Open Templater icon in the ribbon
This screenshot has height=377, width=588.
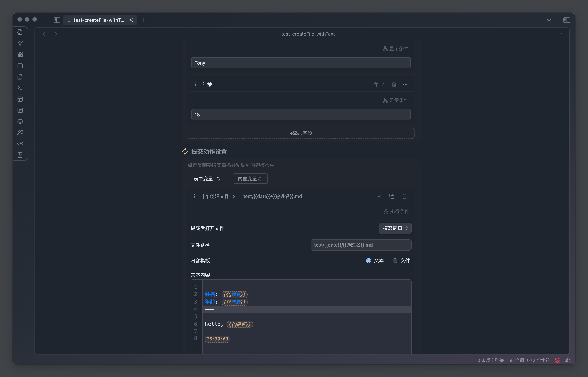pos(20,144)
